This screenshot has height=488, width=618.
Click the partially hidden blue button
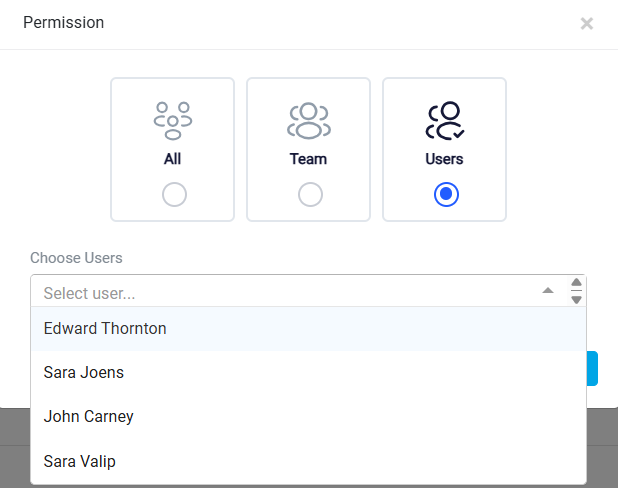pos(592,369)
